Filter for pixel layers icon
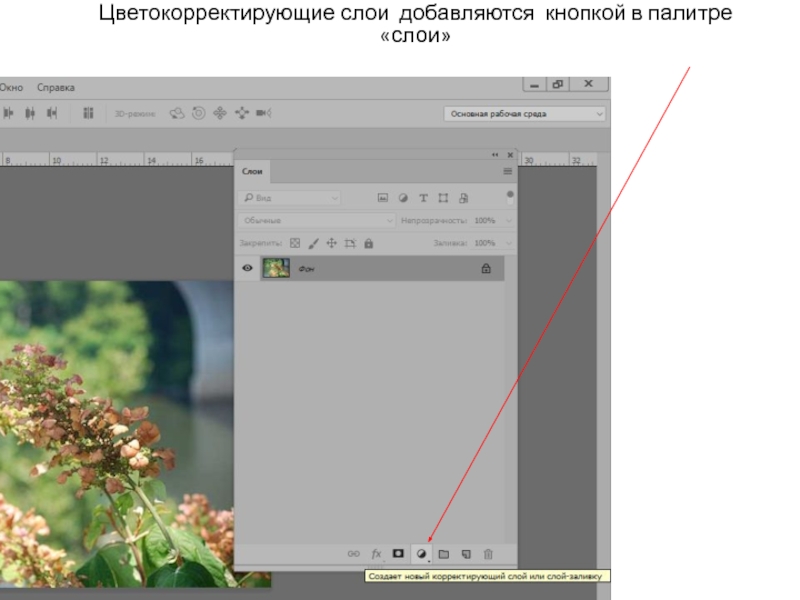The height and width of the screenshot is (600, 800). tap(382, 198)
